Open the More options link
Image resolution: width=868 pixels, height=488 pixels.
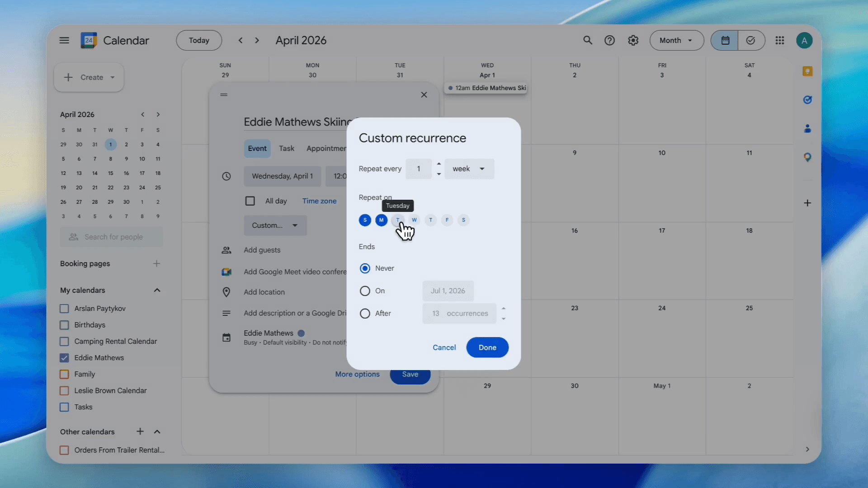[357, 374]
